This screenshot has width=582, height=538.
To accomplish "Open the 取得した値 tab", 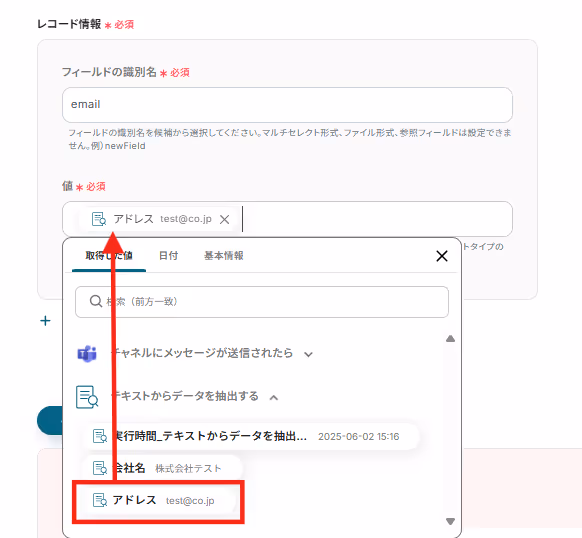I will [x=109, y=255].
